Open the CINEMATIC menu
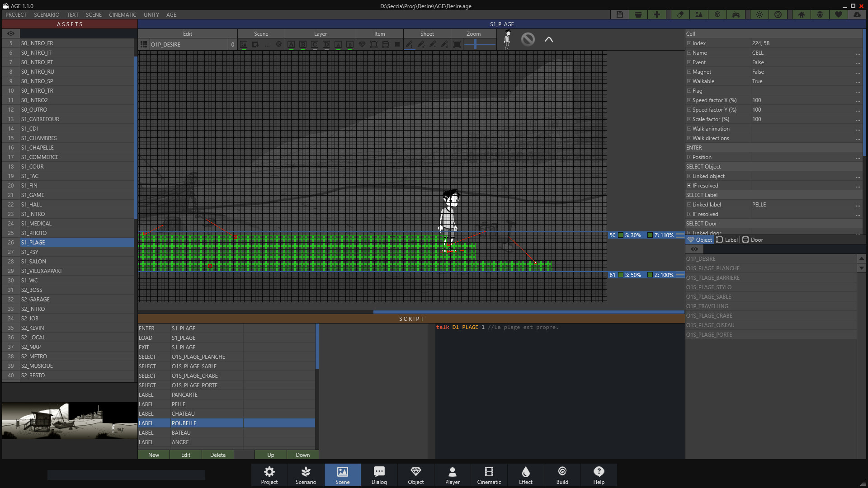Viewport: 868px width, 488px height. click(x=123, y=14)
